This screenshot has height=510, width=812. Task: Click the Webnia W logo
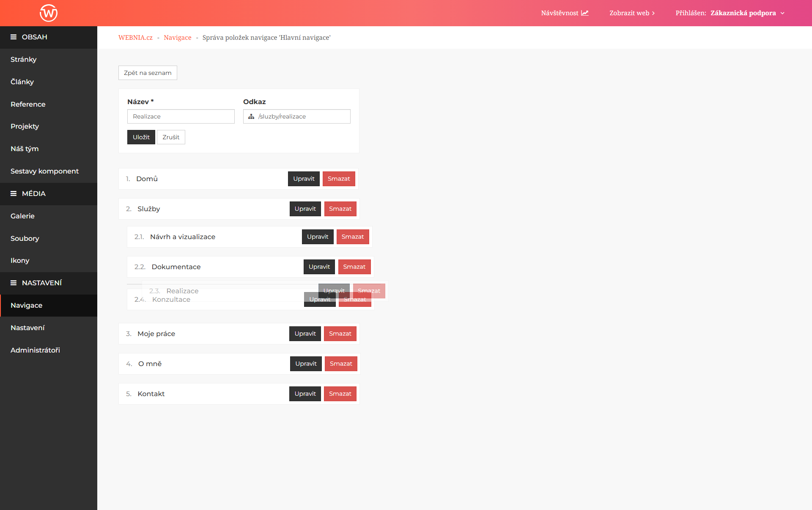click(x=49, y=13)
